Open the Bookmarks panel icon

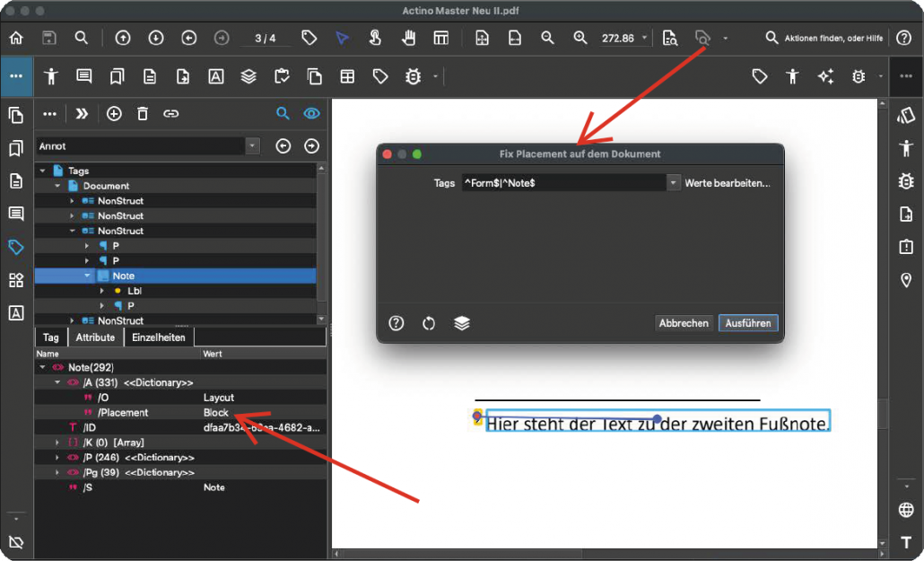click(x=116, y=76)
